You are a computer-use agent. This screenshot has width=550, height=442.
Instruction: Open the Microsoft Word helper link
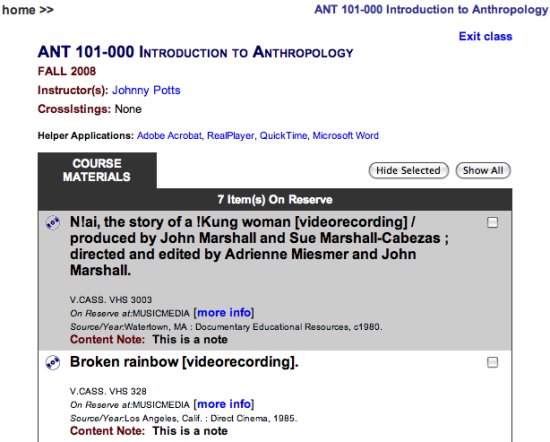[346, 136]
